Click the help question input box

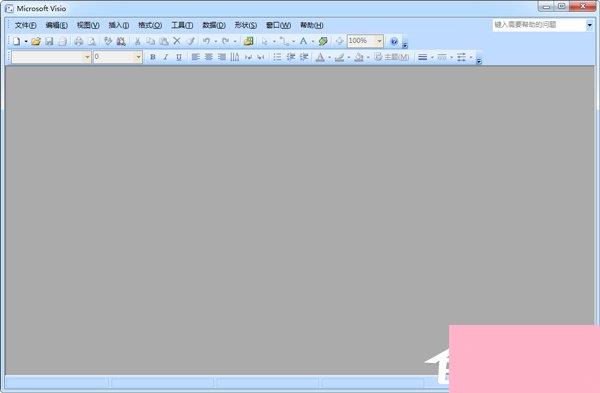pyautogui.click(x=539, y=25)
